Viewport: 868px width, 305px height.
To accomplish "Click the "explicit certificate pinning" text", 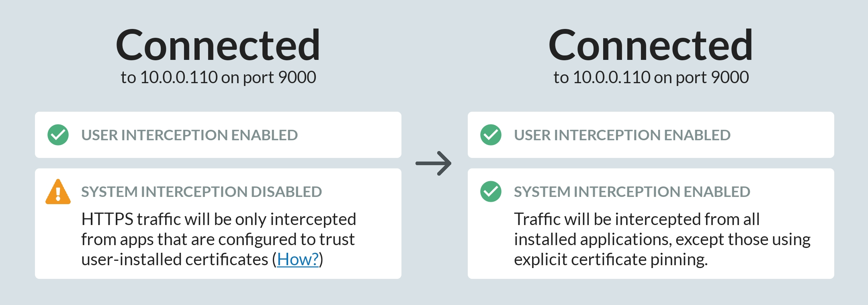I will pyautogui.click(x=610, y=260).
